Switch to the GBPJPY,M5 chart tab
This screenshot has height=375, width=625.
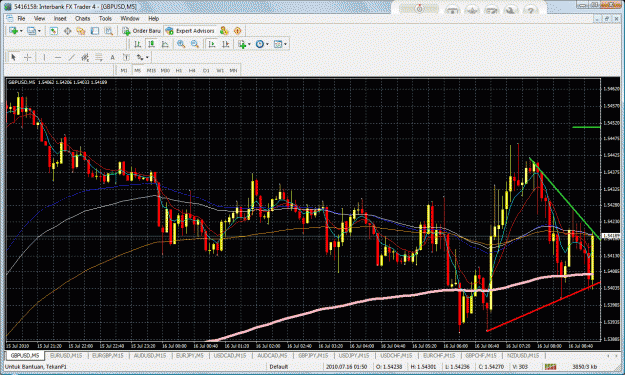coord(313,355)
